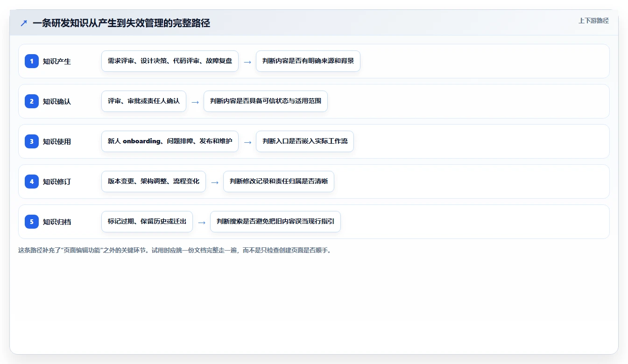Click the 评审、审批或责任人确认 box
The height and width of the screenshot is (364, 628).
click(144, 101)
